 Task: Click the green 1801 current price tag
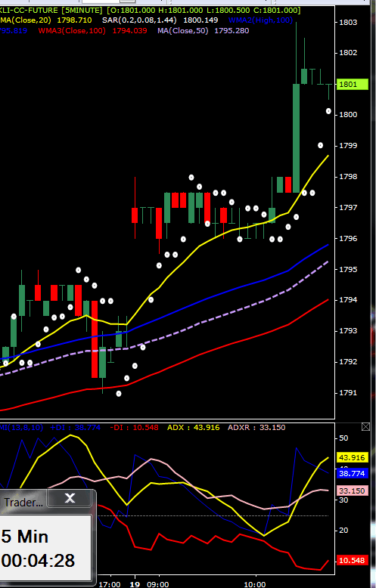[353, 84]
